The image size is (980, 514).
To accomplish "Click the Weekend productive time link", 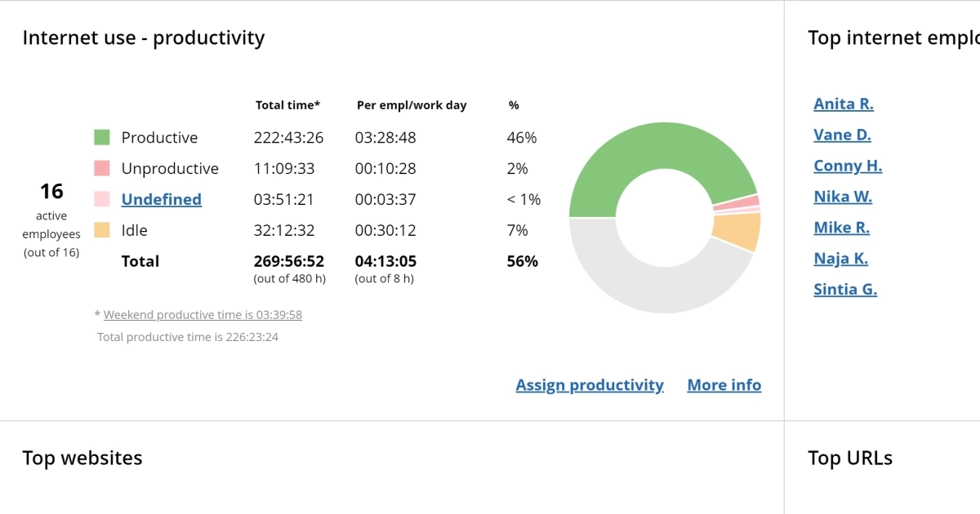I will click(x=201, y=314).
